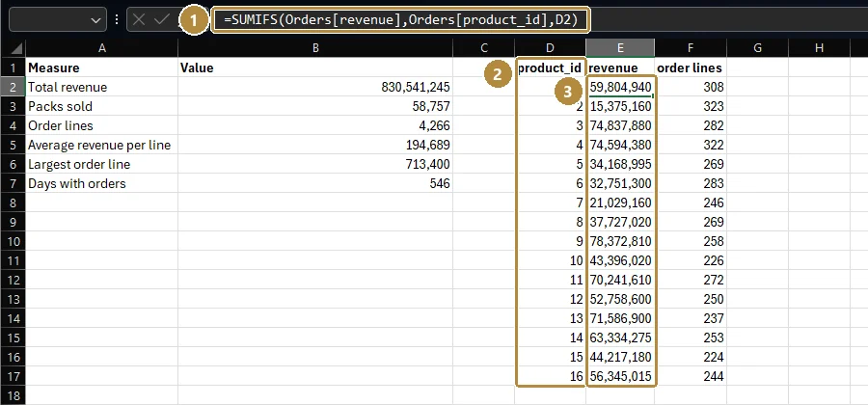The width and height of the screenshot is (868, 405).
Task: Click the revenue cell 56,345,015
Action: coord(620,376)
